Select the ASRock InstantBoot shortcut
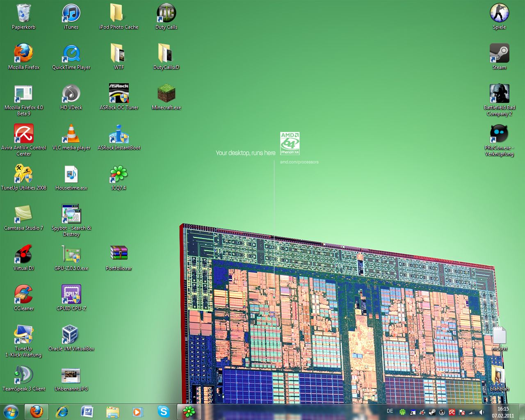 tap(119, 138)
